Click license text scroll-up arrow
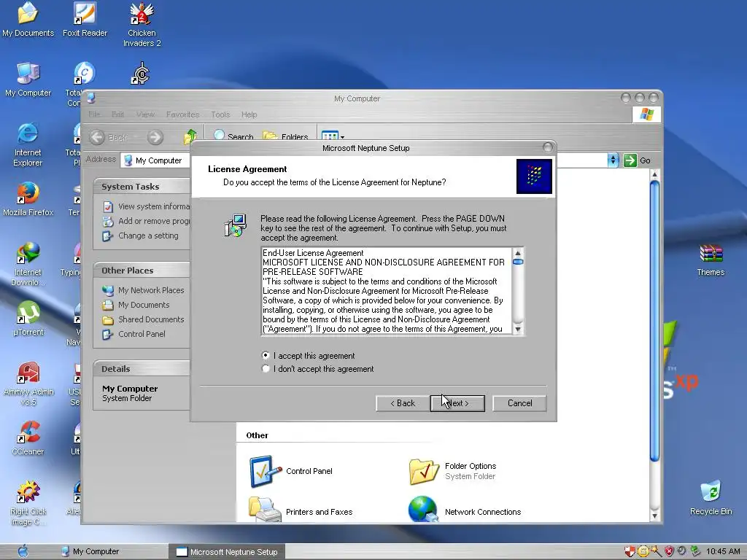Image resolution: width=747 pixels, height=560 pixels. [518, 253]
